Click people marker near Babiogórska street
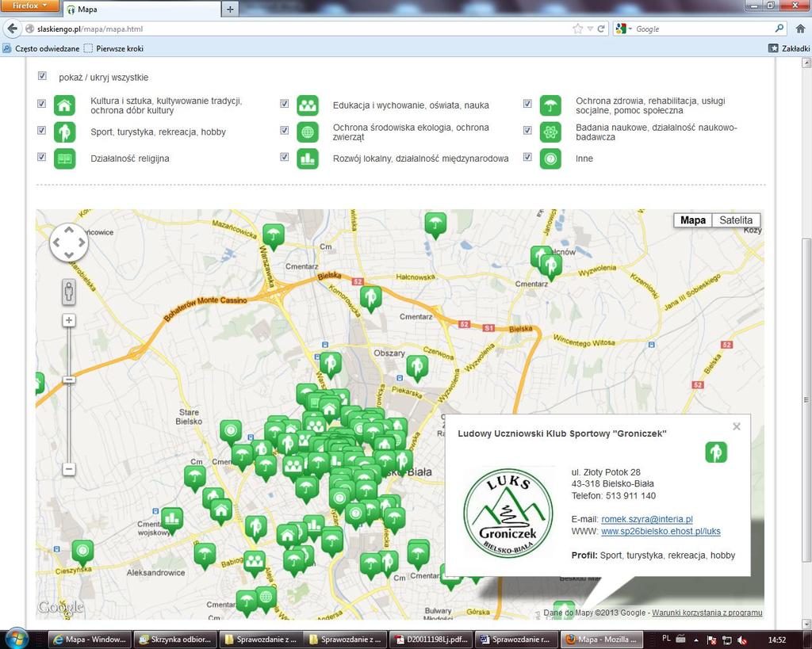This screenshot has width=812, height=649. point(254,562)
